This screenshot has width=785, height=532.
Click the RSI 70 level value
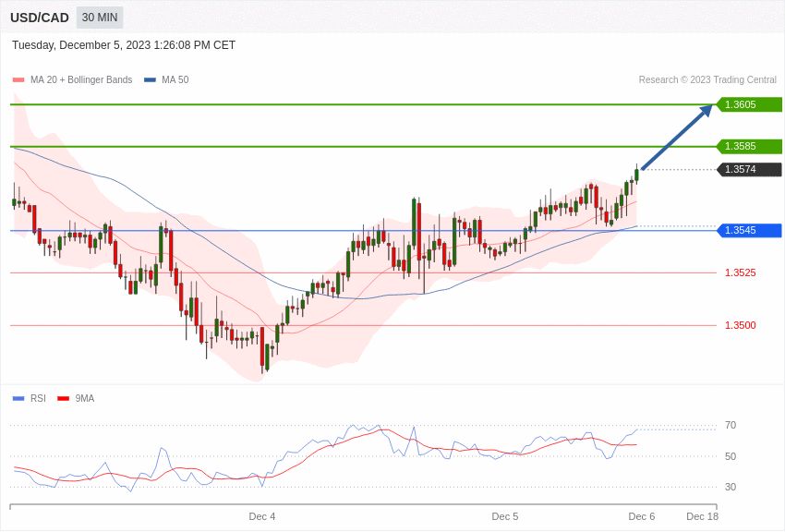pos(731,426)
